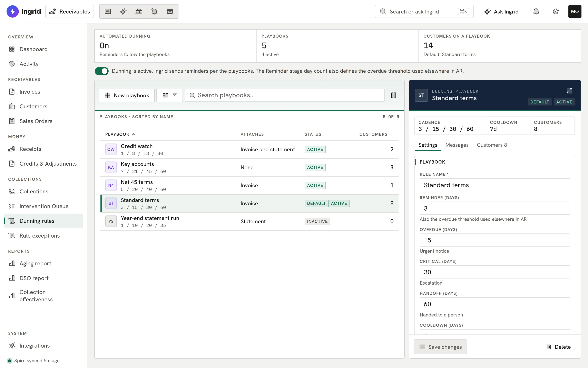Click the N4 avatar for Net 45 terms
This screenshot has width=588, height=368.
tap(111, 185)
